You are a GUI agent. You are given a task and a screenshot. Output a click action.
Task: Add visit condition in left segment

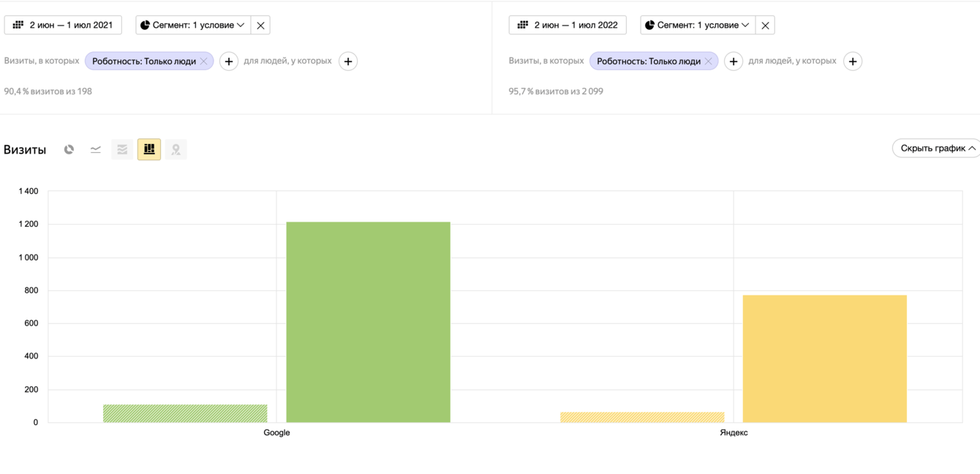229,61
